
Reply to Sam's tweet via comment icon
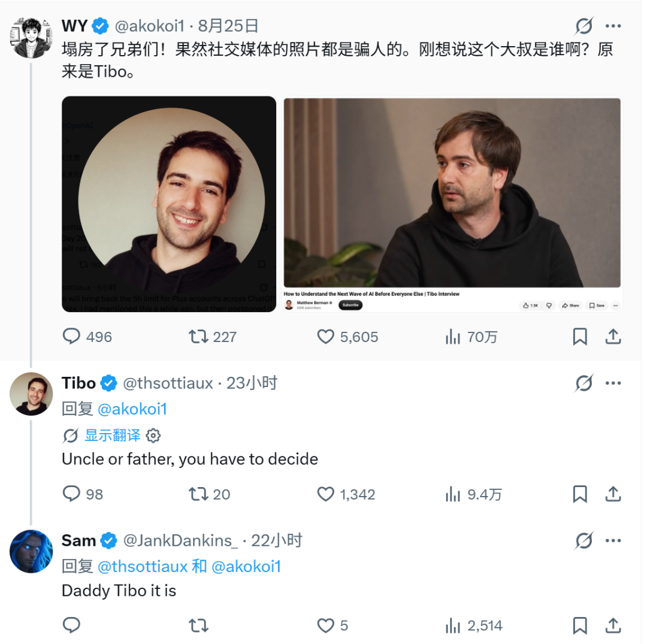71,625
